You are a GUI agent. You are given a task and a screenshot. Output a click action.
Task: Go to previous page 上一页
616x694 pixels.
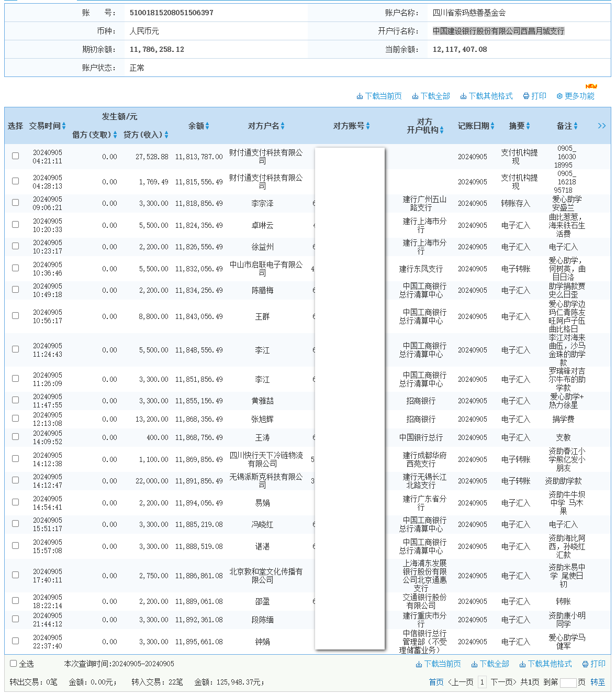(x=461, y=682)
